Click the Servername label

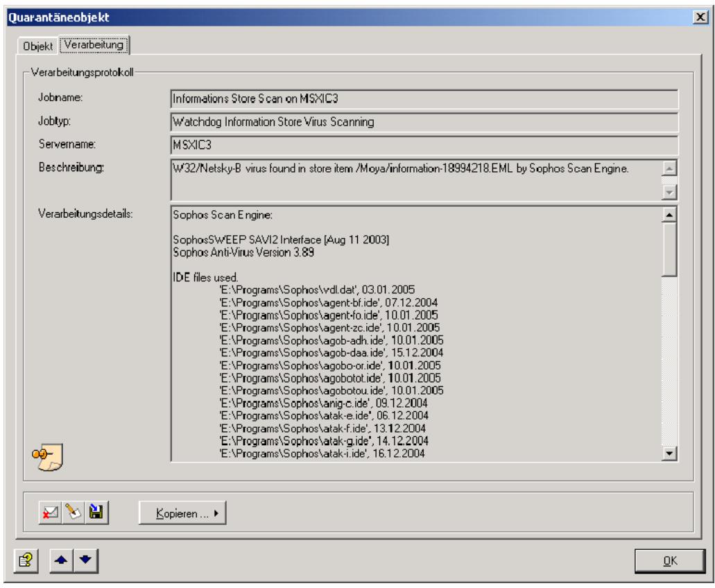67,144
